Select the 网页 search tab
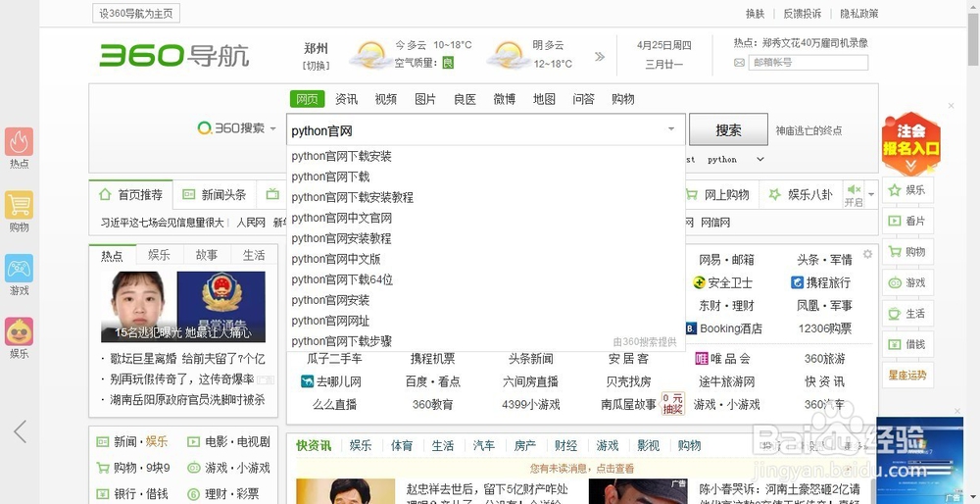 pos(307,99)
